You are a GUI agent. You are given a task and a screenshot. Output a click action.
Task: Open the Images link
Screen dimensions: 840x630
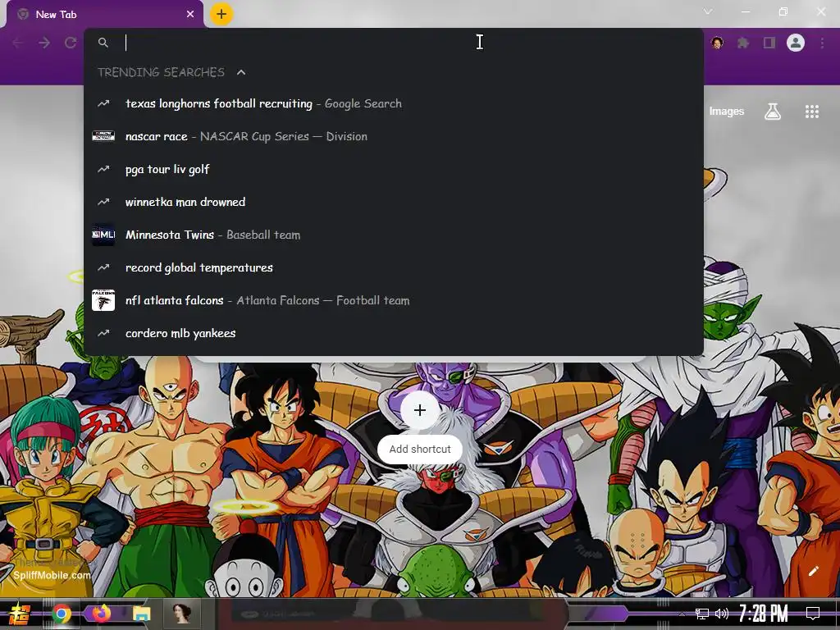tap(727, 112)
